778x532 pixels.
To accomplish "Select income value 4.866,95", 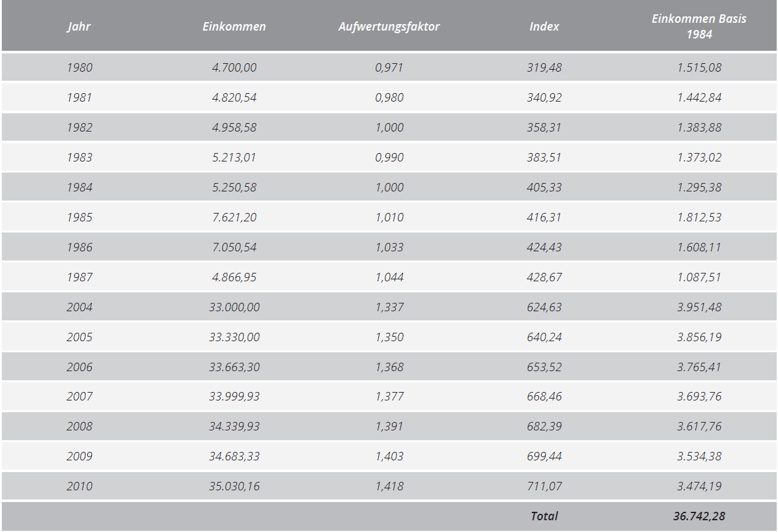I will coord(234,277).
